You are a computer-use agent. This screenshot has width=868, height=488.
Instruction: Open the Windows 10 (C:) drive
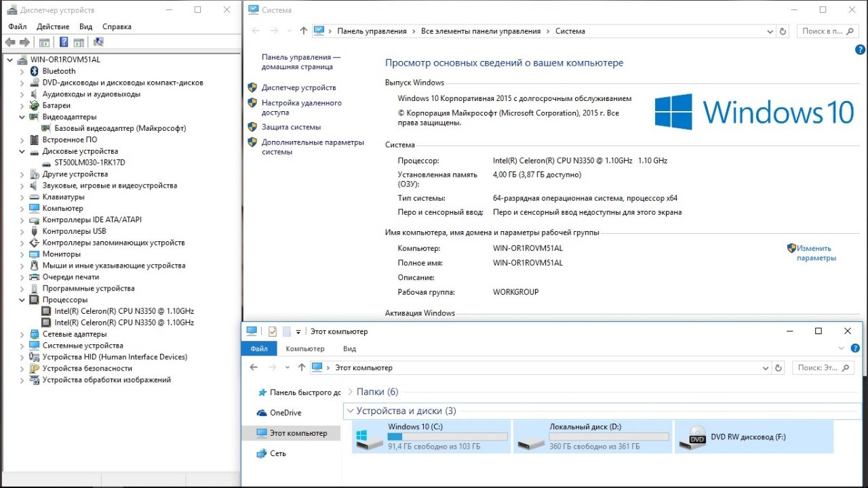coord(431,436)
